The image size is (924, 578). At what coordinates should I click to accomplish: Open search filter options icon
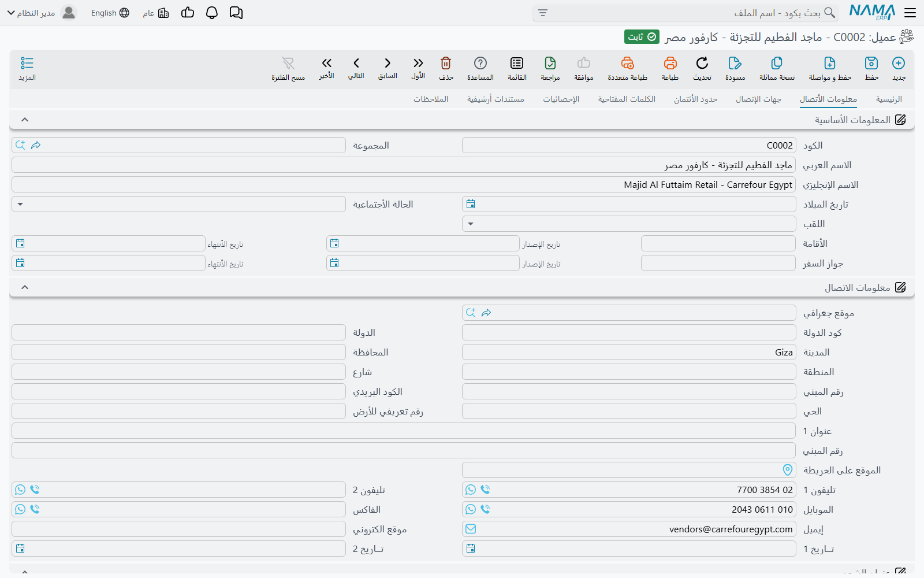(543, 13)
